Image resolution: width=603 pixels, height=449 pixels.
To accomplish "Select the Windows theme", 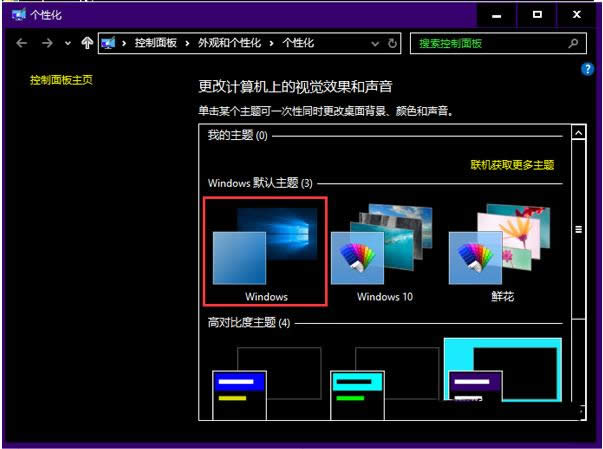I will (265, 251).
